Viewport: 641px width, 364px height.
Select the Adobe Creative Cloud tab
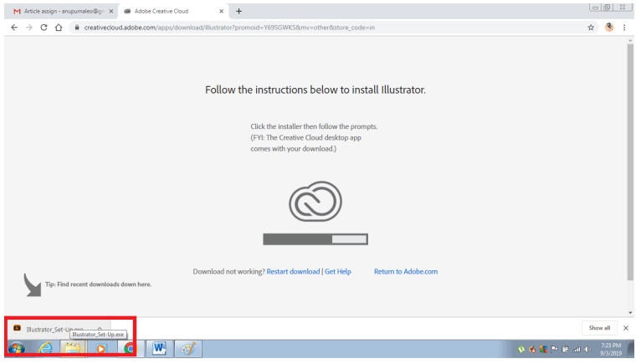(167, 11)
